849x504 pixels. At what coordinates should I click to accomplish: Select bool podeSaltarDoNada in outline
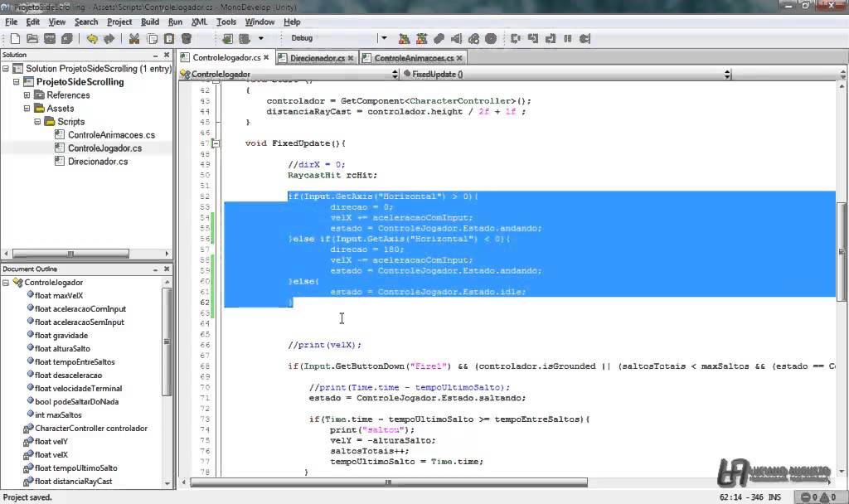tap(76, 402)
